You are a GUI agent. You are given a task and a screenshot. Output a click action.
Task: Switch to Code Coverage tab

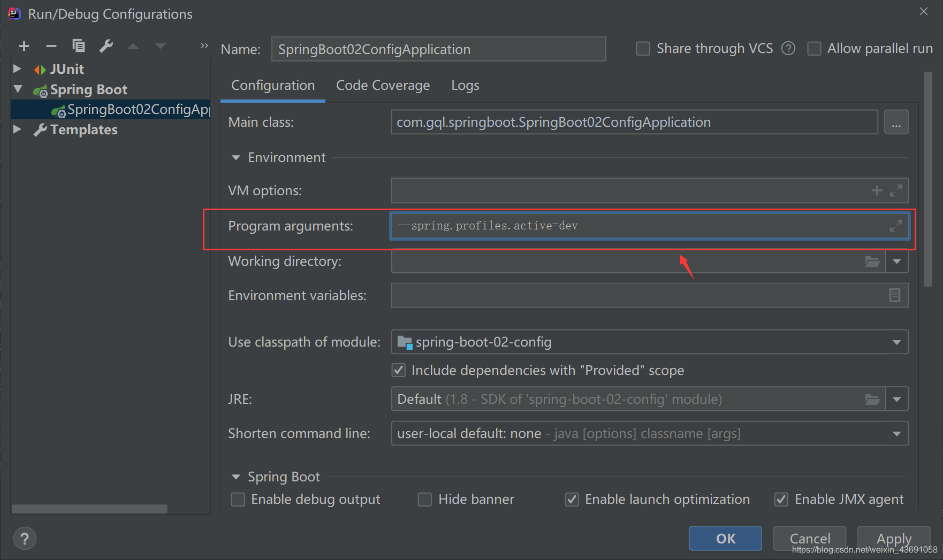coord(383,86)
